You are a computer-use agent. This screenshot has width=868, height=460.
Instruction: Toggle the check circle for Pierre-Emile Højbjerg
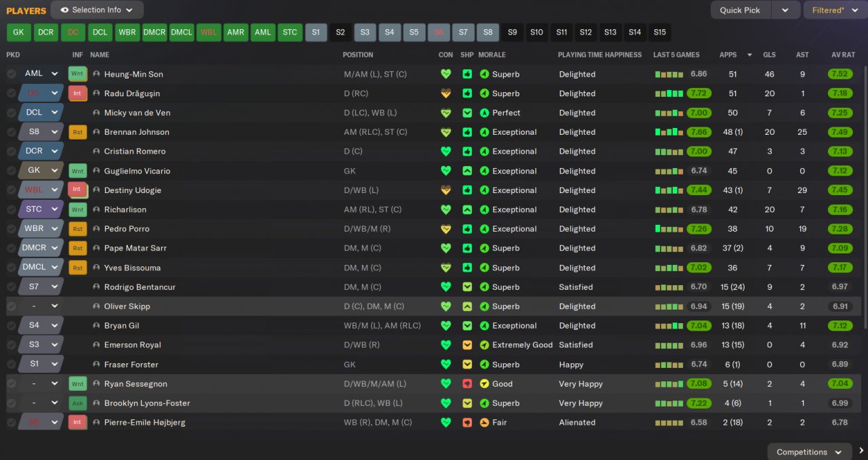pyautogui.click(x=12, y=422)
